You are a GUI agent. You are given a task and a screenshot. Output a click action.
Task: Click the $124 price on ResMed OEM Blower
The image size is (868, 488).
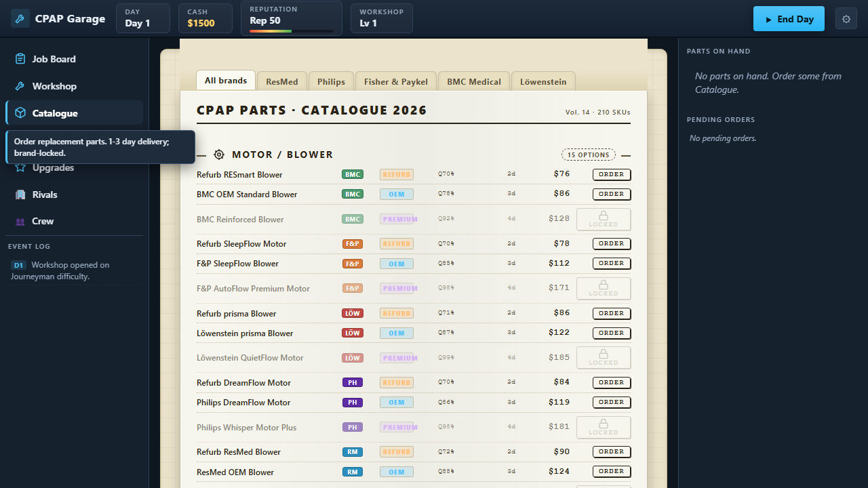tap(559, 471)
